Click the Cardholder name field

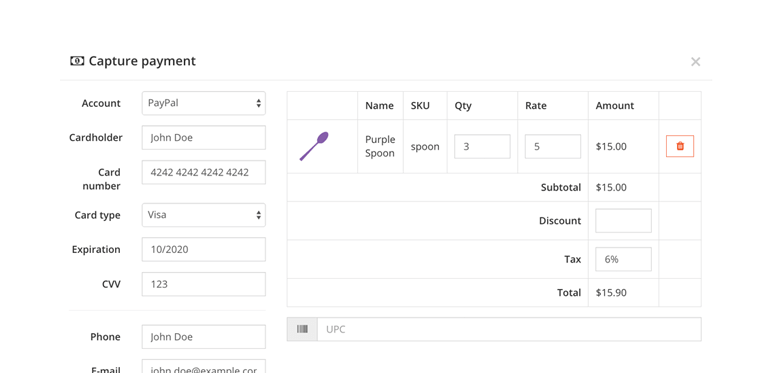point(204,137)
